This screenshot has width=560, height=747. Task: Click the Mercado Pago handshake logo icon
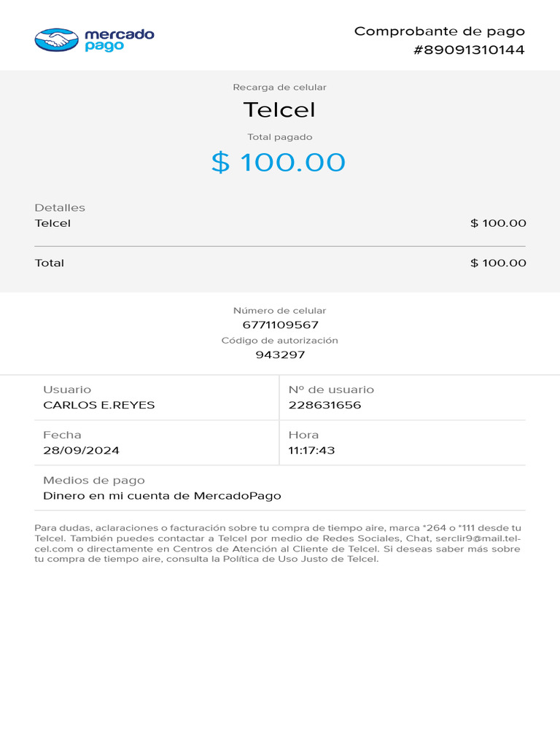57,40
